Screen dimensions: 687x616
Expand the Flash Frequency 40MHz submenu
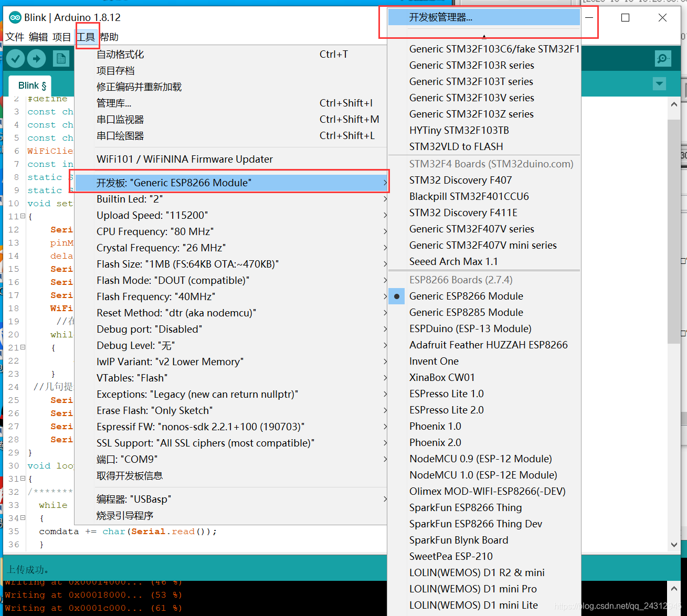click(x=231, y=296)
